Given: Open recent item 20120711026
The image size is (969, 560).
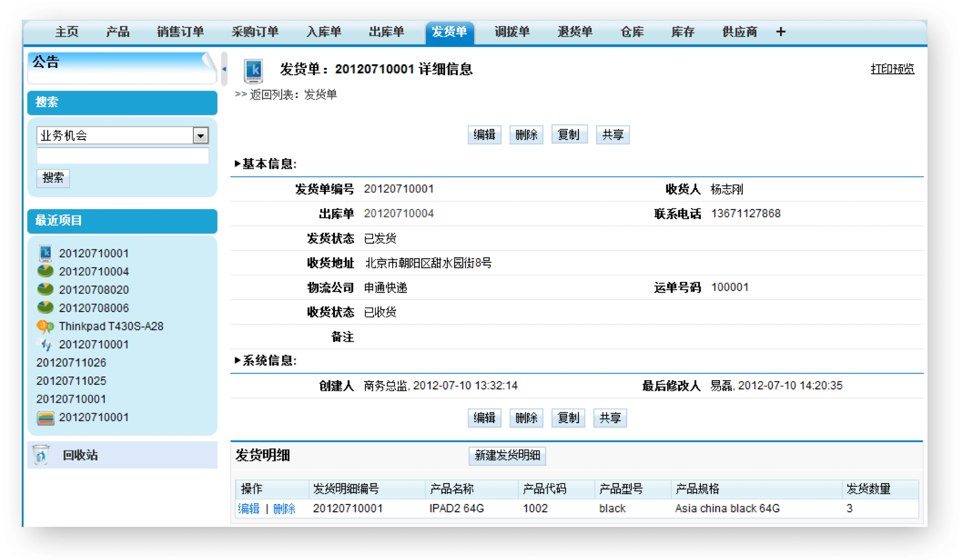Looking at the screenshot, I should (71, 362).
